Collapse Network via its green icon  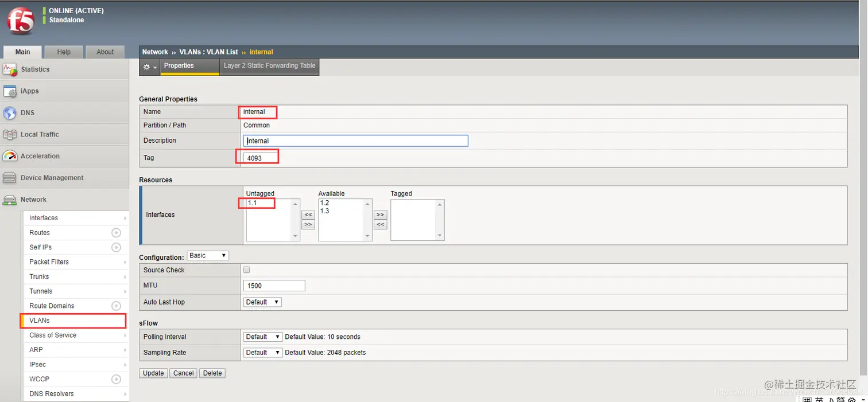click(10, 200)
